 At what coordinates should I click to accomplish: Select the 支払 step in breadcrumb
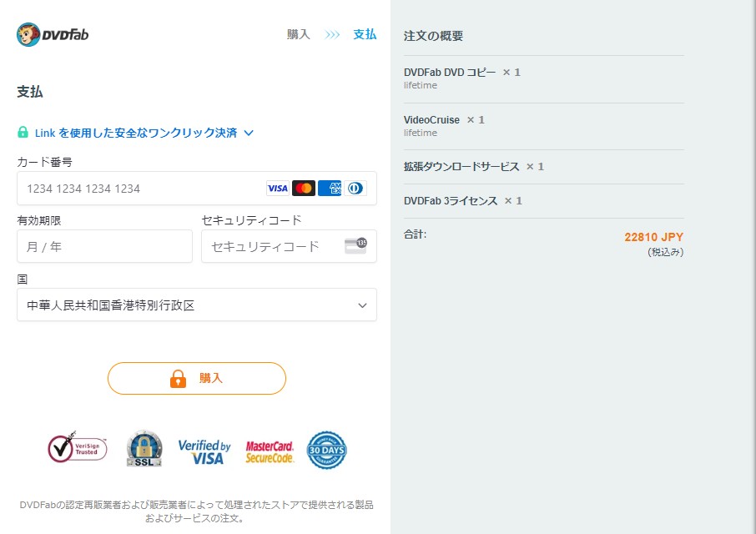point(365,34)
